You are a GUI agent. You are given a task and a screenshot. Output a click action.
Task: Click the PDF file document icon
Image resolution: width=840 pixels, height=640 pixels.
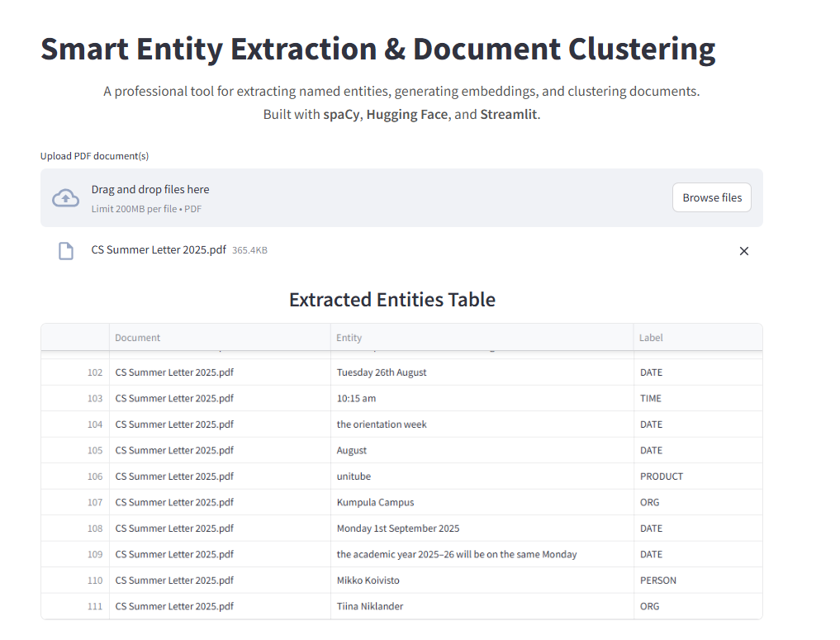click(66, 251)
